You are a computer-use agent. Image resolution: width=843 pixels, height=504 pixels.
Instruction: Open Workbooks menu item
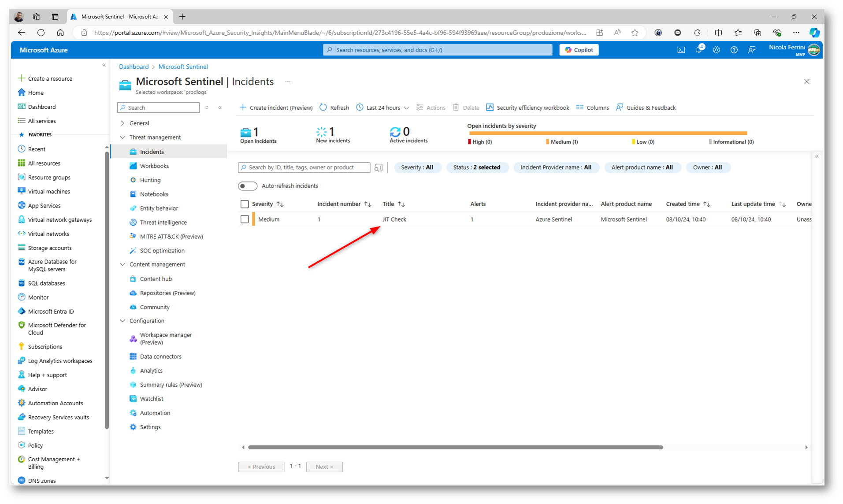click(154, 166)
